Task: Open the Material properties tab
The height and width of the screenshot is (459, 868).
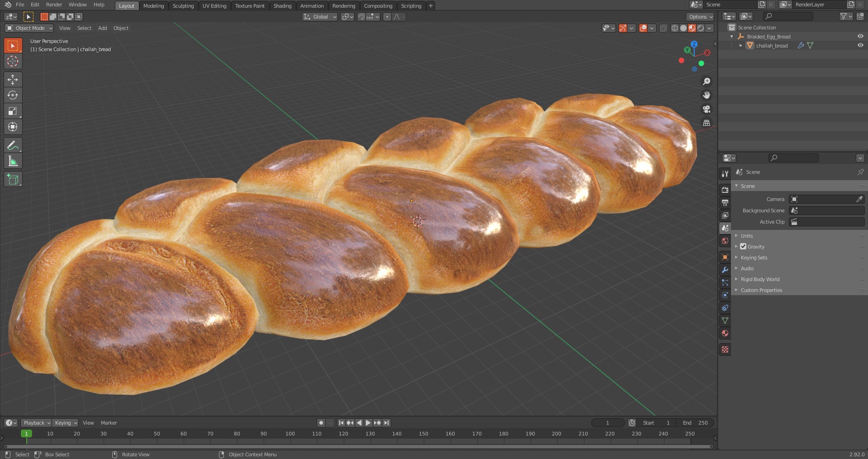Action: click(x=725, y=333)
